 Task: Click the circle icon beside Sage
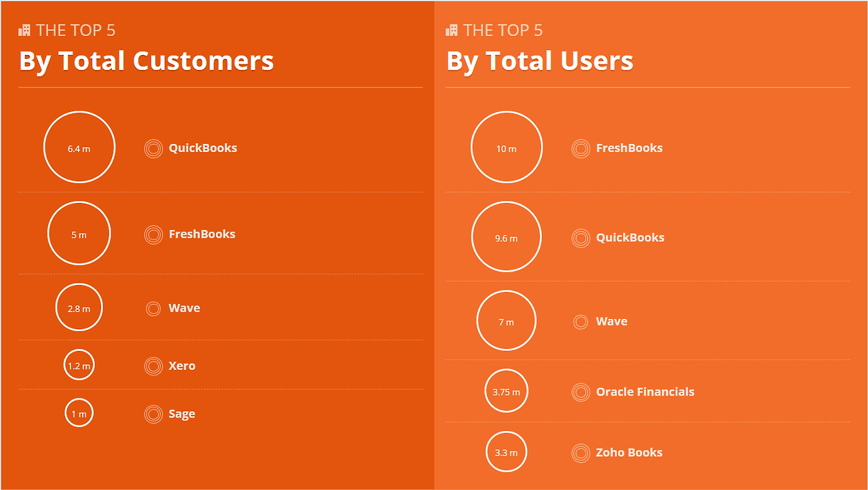pyautogui.click(x=153, y=414)
